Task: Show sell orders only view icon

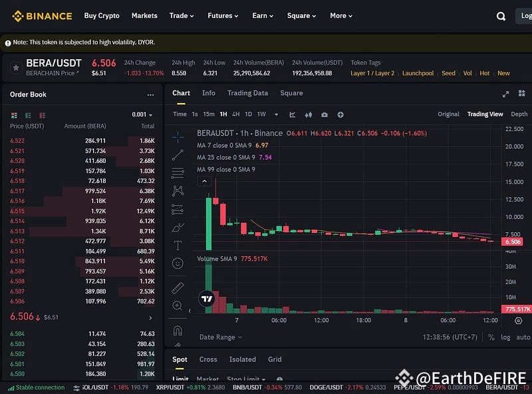Action: click(42, 116)
